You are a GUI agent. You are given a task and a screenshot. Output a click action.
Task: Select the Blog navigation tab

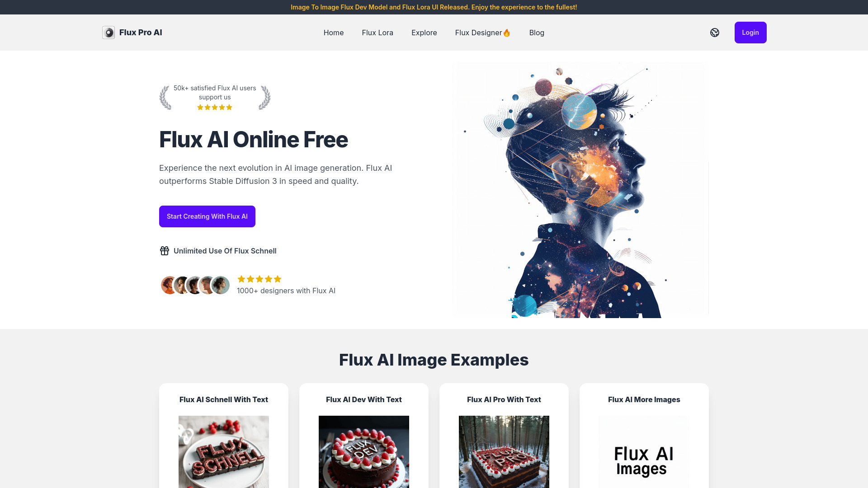537,32
